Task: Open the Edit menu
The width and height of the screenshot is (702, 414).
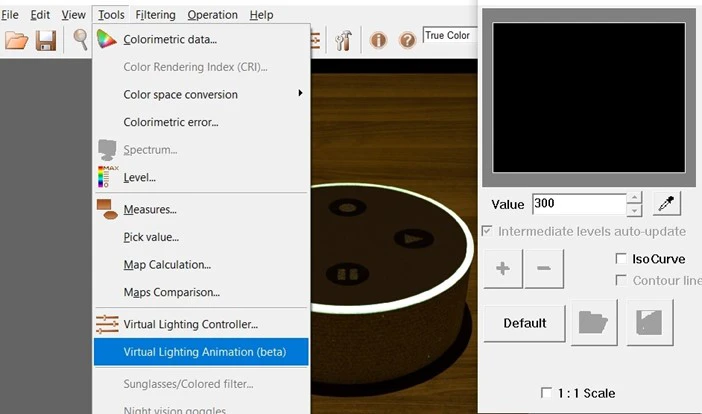Action: click(x=40, y=15)
